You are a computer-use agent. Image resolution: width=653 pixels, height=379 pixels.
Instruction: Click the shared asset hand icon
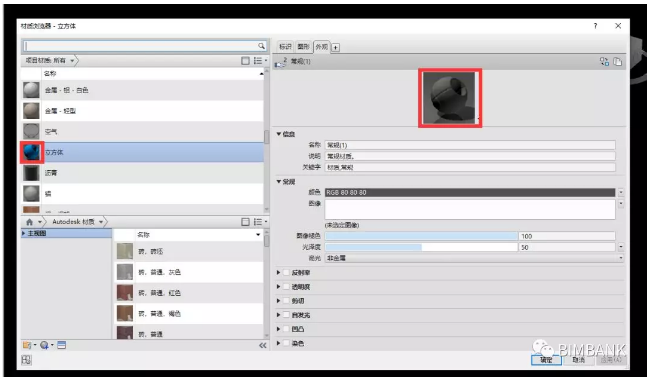point(281,62)
